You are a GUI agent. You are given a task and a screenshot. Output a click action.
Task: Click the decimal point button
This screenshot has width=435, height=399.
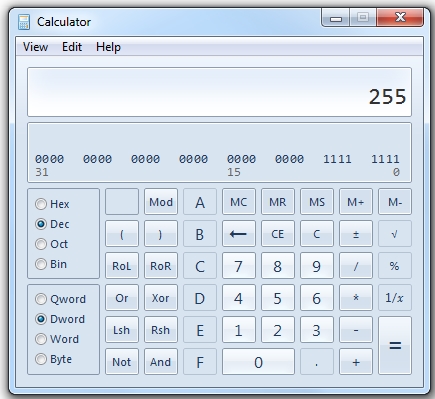coord(317,362)
